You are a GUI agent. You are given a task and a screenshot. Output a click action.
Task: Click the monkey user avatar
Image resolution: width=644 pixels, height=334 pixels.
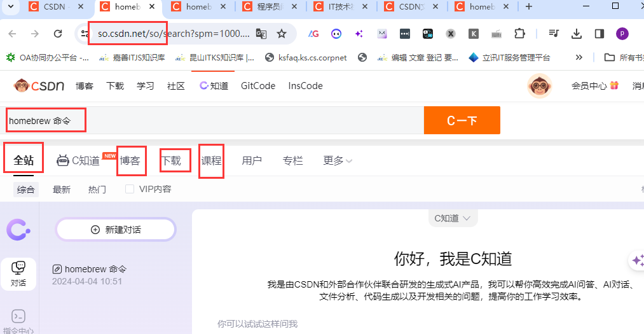coord(539,86)
